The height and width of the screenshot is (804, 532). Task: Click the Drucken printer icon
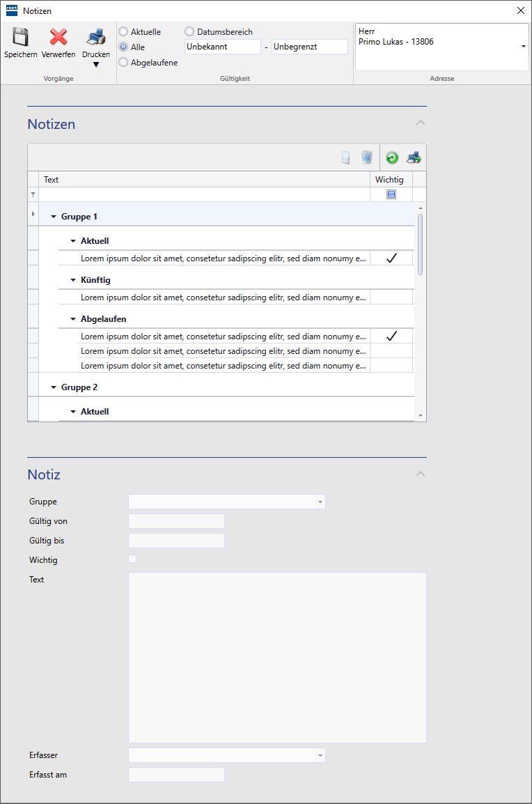click(x=96, y=37)
